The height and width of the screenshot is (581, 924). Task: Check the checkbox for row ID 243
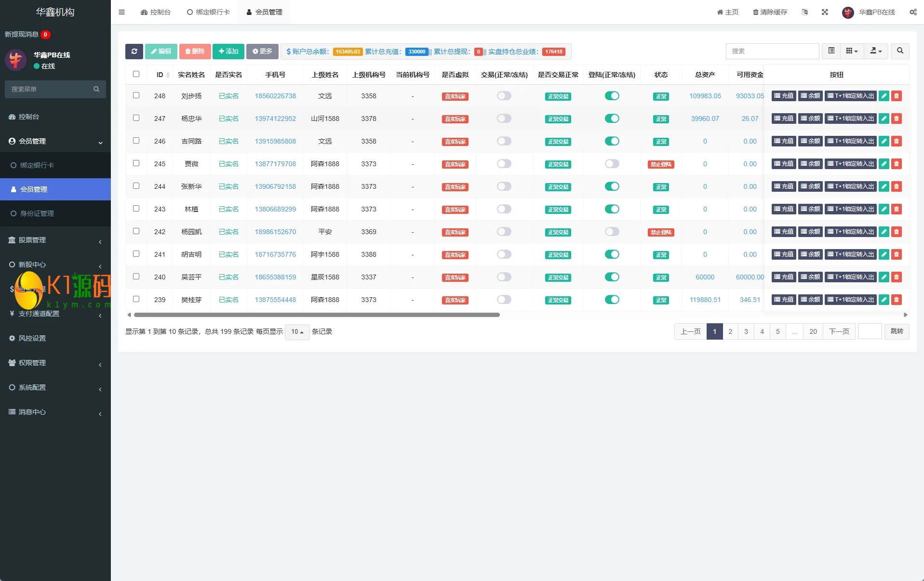pyautogui.click(x=136, y=209)
